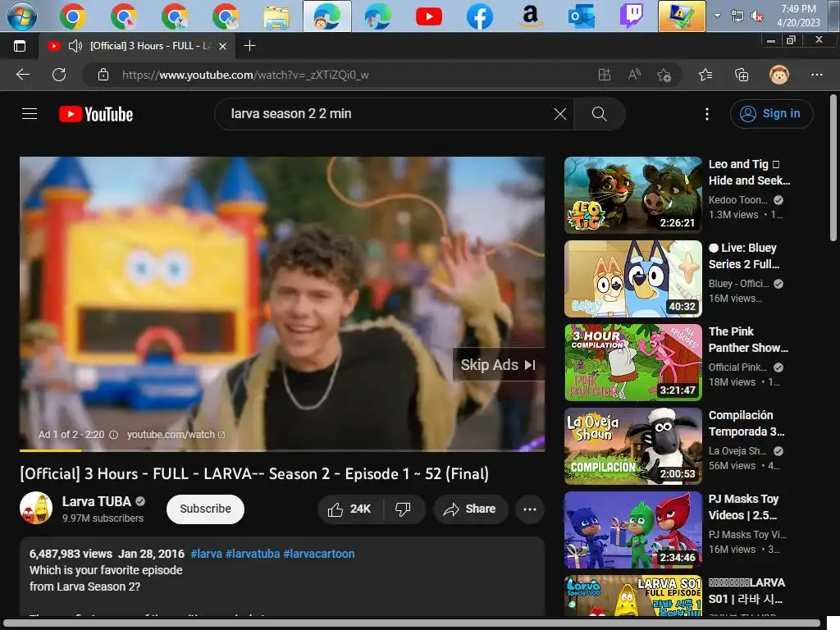Open the #larvatuba hashtag

(253, 554)
